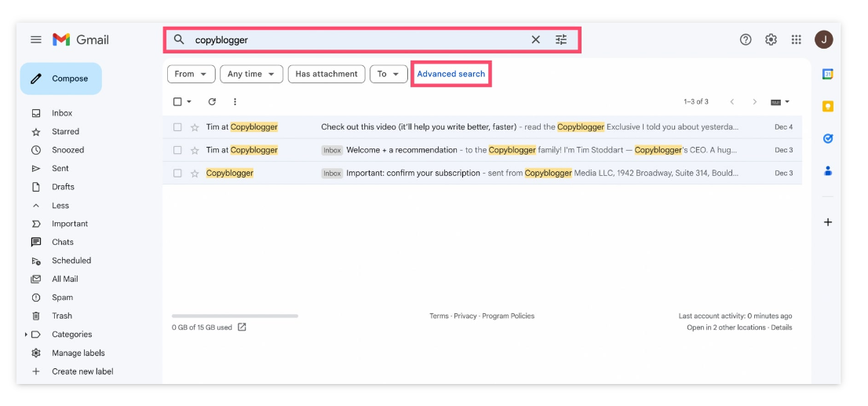868x406 pixels.
Task: Click the storage usage progress bar
Action: (235, 316)
